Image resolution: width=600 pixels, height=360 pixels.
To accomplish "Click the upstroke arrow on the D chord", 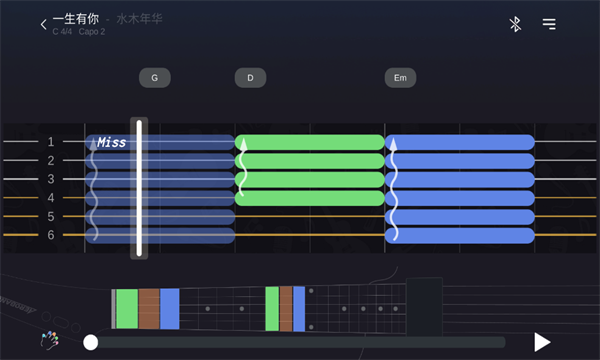I will [243, 168].
